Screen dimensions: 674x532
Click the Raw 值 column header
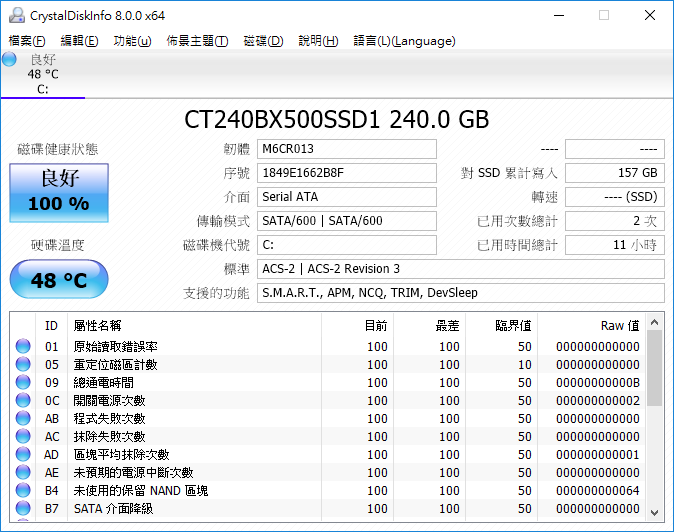click(591, 326)
